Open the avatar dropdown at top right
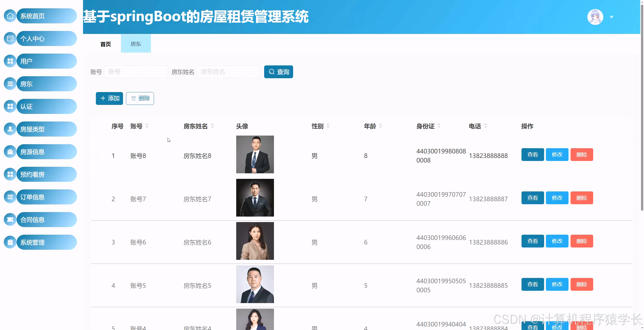The height and width of the screenshot is (330, 644). (x=611, y=17)
